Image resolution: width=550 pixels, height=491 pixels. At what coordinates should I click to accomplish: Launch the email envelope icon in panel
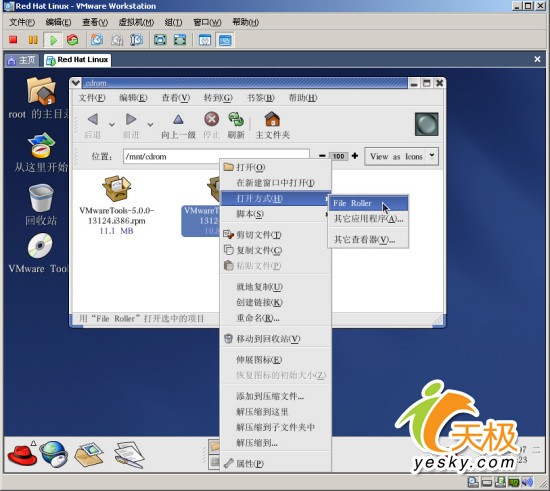88,454
